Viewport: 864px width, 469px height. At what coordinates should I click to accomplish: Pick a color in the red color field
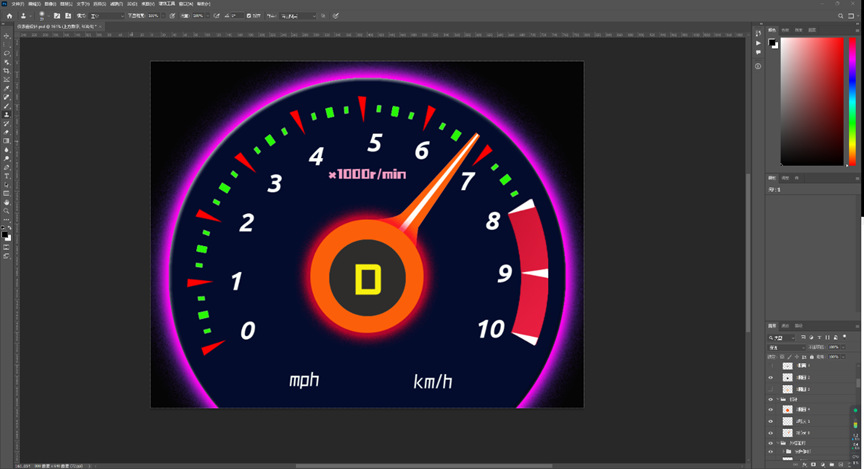coord(812,101)
